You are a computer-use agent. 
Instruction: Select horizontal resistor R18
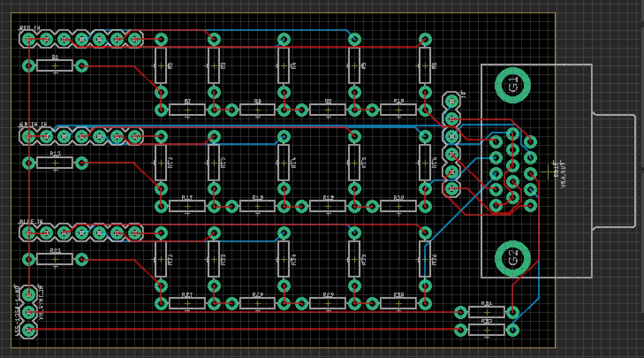(258, 206)
